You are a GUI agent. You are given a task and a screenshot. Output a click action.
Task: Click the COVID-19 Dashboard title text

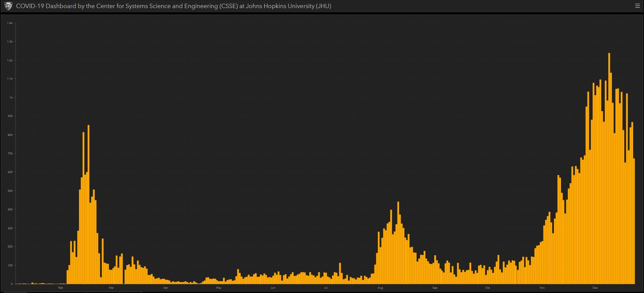point(173,6)
